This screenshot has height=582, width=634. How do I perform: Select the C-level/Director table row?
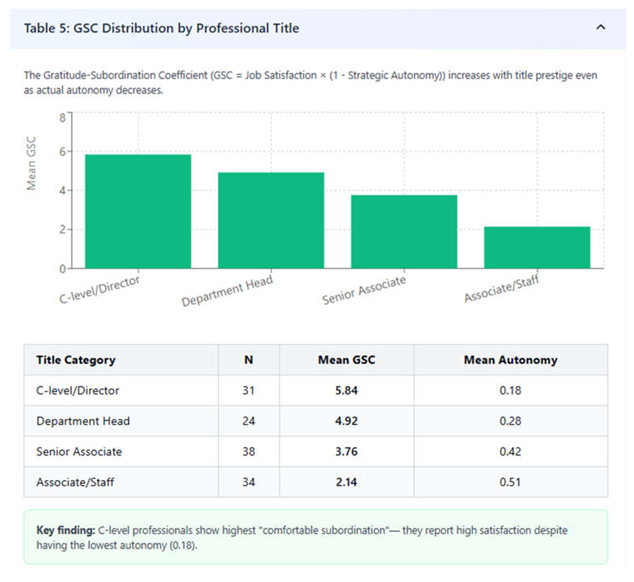pos(316,390)
